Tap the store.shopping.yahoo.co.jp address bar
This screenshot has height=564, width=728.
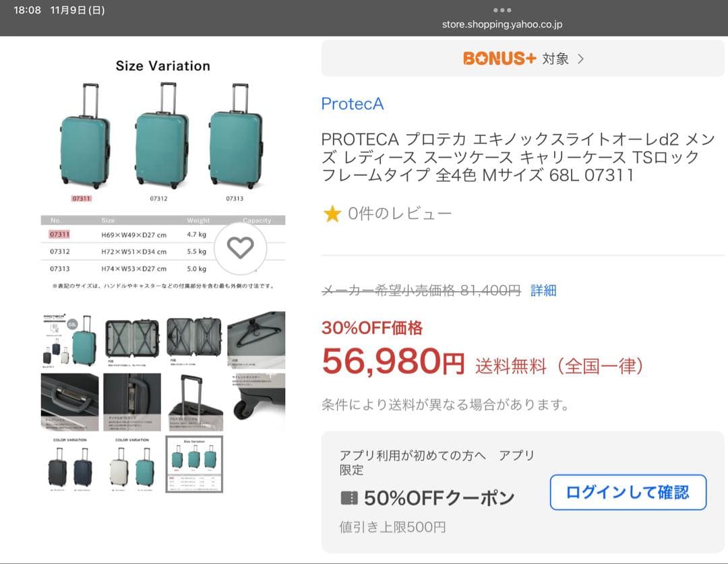pyautogui.click(x=502, y=24)
